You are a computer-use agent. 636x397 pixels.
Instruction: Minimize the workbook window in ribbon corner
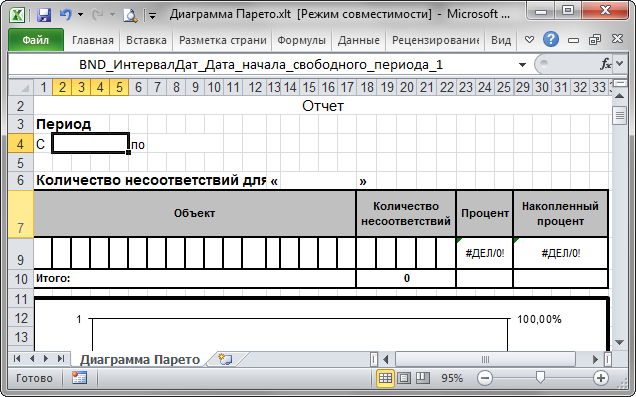pyautogui.click(x=573, y=40)
